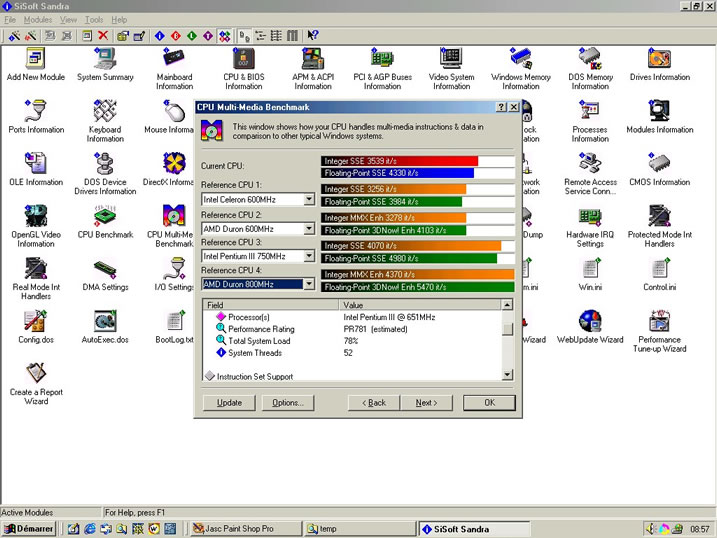This screenshot has width=717, height=538.
Task: Open DOS Memory Information module
Action: click(x=590, y=69)
